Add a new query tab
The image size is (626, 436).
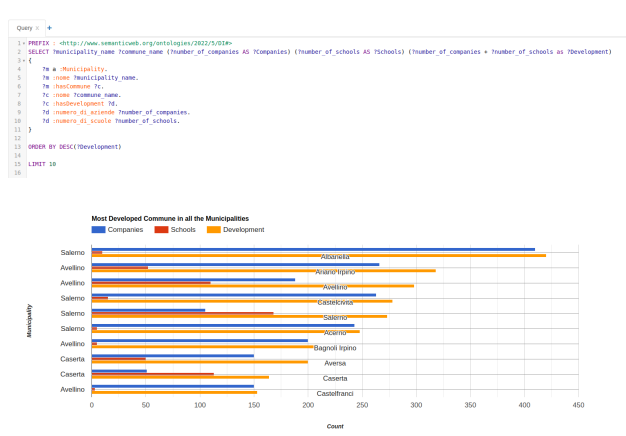[50, 28]
